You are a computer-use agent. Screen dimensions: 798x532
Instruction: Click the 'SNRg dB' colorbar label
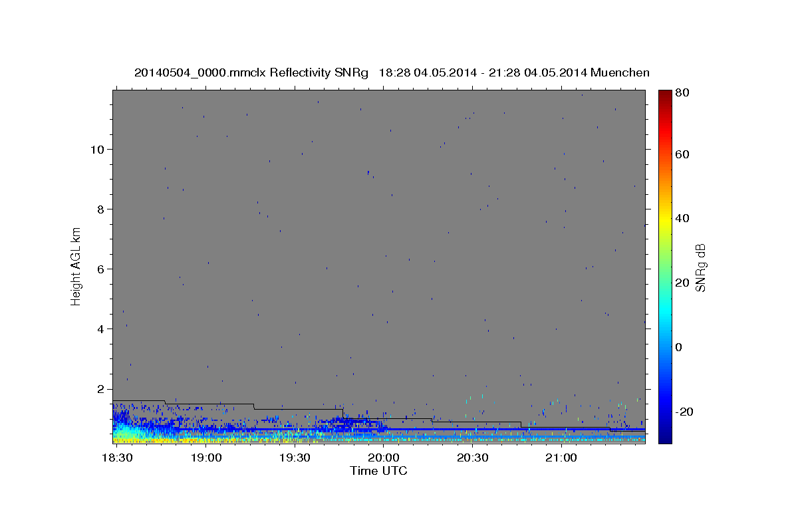pos(700,267)
